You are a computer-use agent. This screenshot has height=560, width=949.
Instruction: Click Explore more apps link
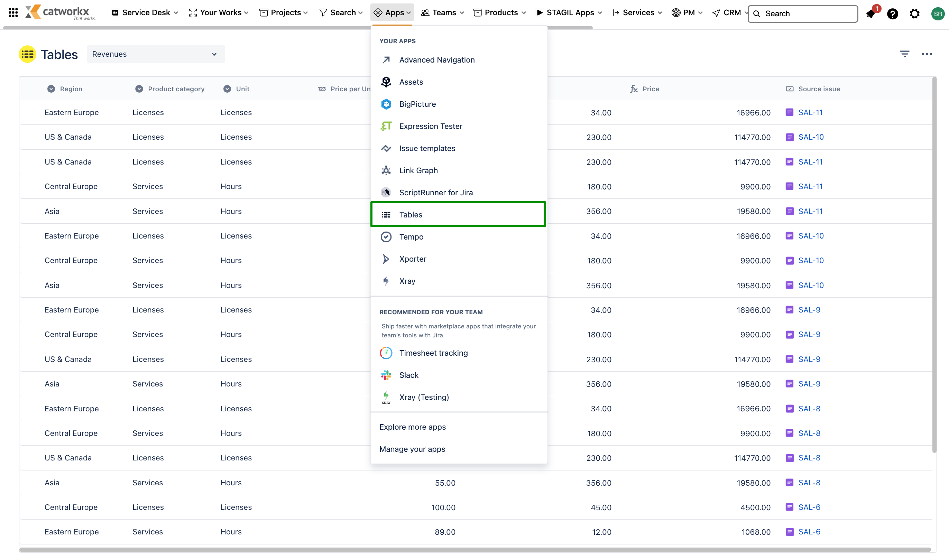412,427
